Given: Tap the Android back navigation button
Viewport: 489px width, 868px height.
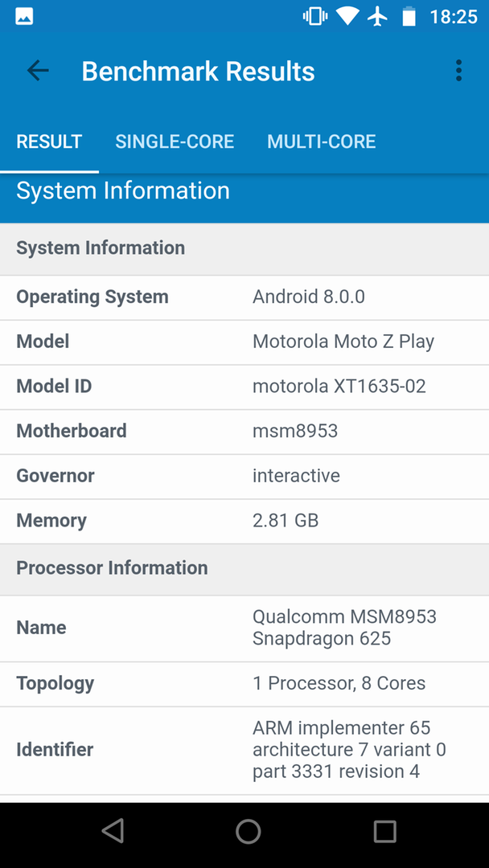Looking at the screenshot, I should [x=113, y=831].
